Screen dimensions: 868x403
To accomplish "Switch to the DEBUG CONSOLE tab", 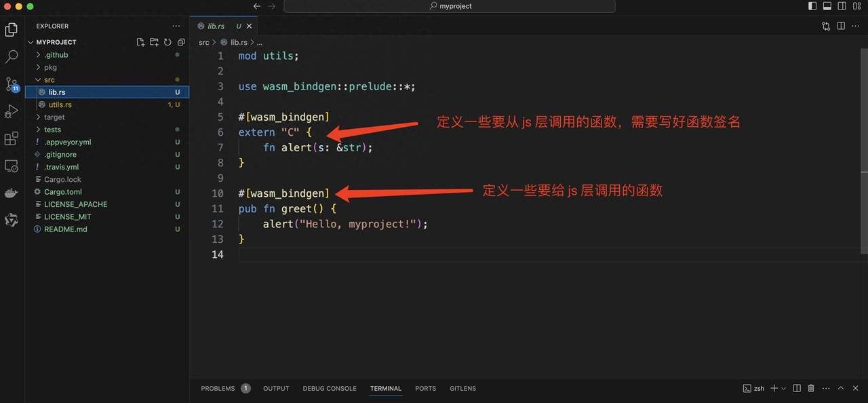I will coord(330,389).
